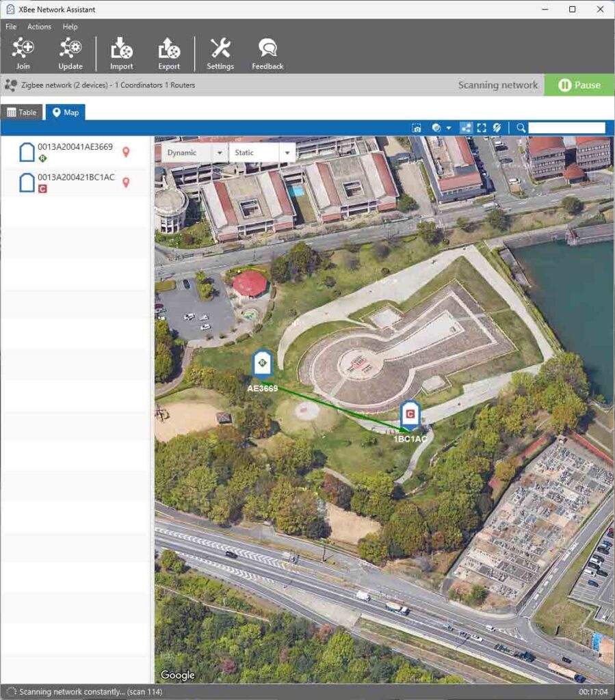This screenshot has height=700, width=615.
Task: Click the Zigbee network summary icon
Action: pos(11,85)
